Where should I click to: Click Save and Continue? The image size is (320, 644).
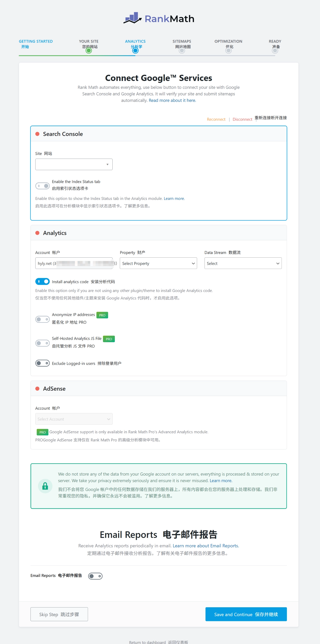coord(246,614)
